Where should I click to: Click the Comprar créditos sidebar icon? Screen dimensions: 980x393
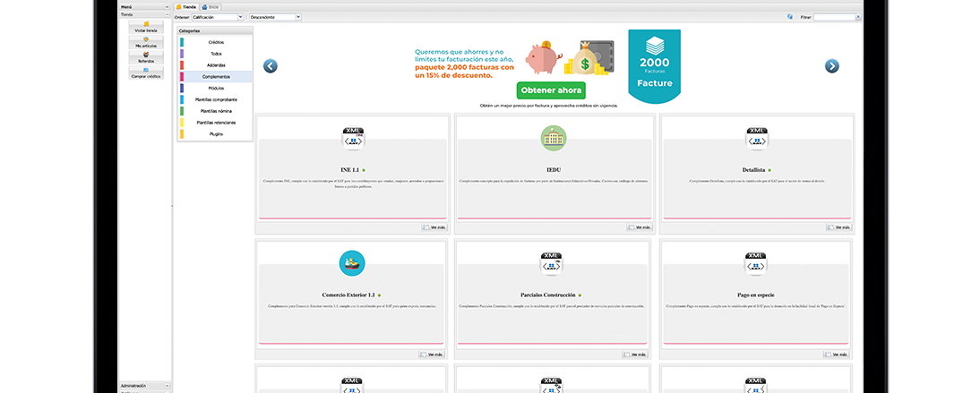point(145,73)
